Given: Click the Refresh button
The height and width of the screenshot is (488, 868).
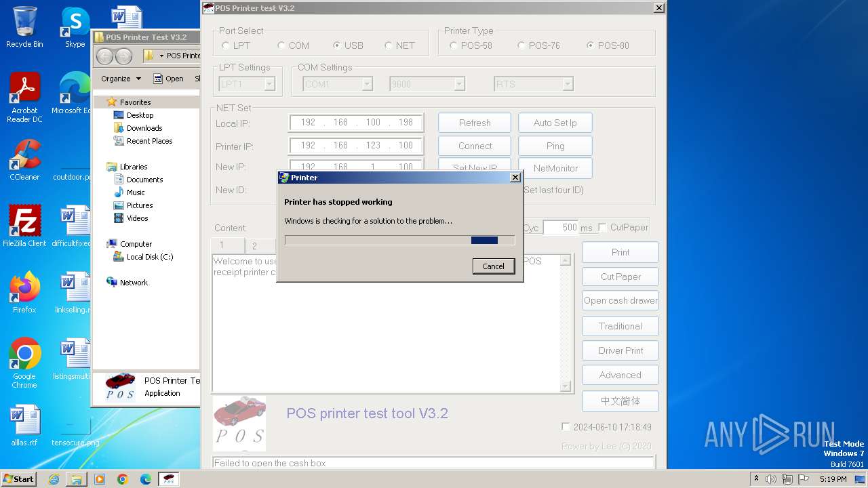Looking at the screenshot, I should (x=475, y=123).
